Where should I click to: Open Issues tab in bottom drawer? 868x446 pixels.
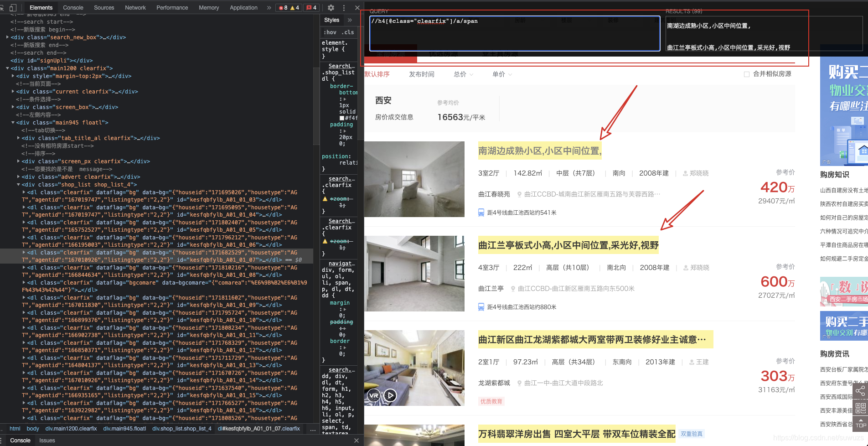(47, 441)
